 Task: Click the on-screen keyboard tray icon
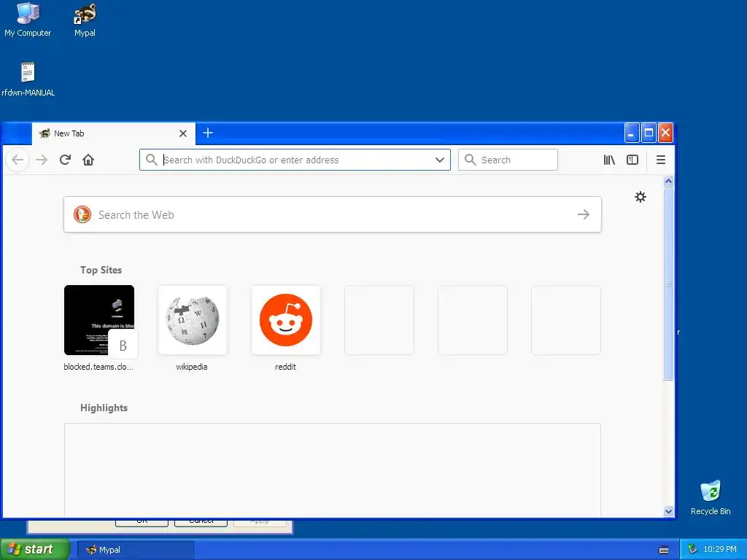coord(664,550)
